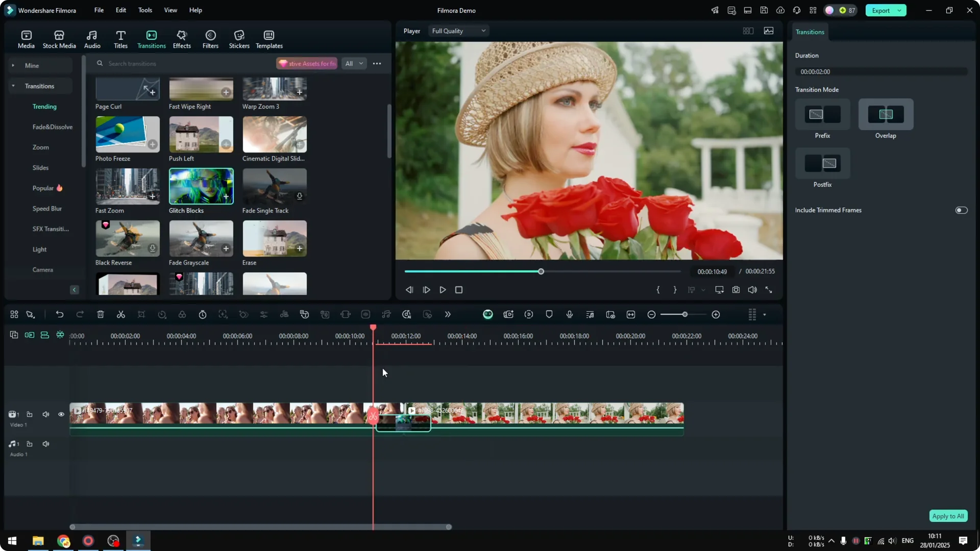
Task: Open the Effects panel
Action: (x=182, y=38)
